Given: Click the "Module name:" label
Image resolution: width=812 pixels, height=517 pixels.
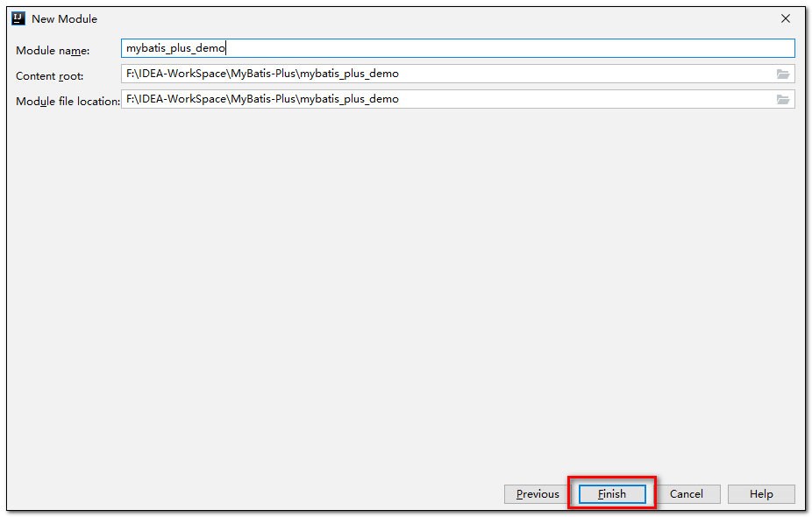Looking at the screenshot, I should pyautogui.click(x=53, y=51).
